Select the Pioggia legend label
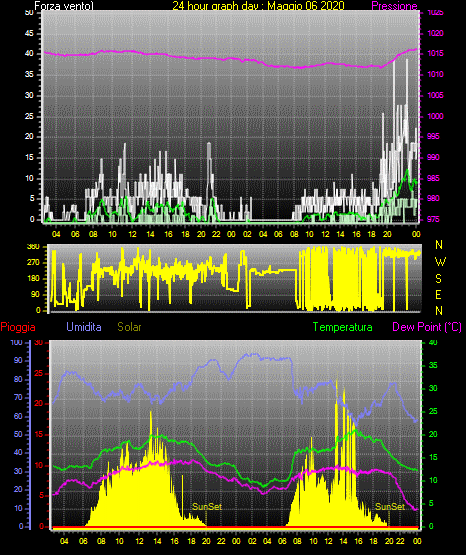 click(18, 327)
